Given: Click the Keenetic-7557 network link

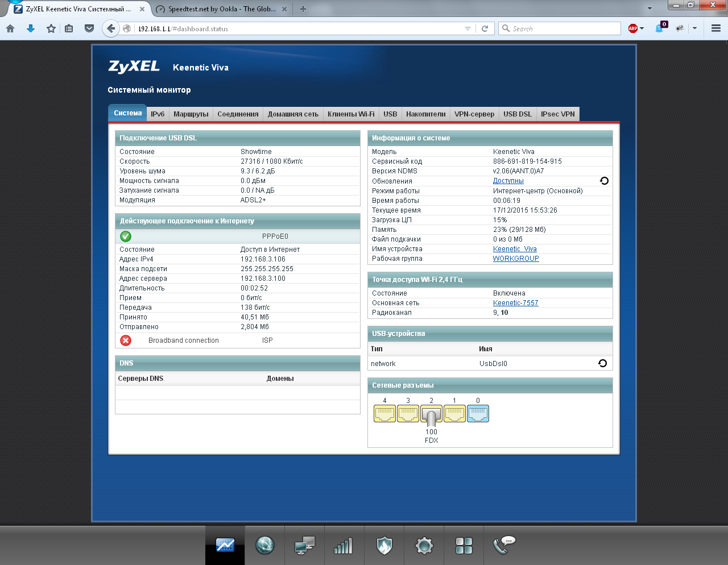Looking at the screenshot, I should 515,303.
